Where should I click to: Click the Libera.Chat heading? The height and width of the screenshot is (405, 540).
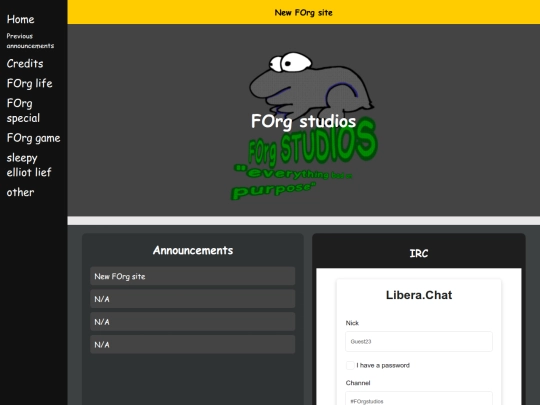pyautogui.click(x=419, y=295)
